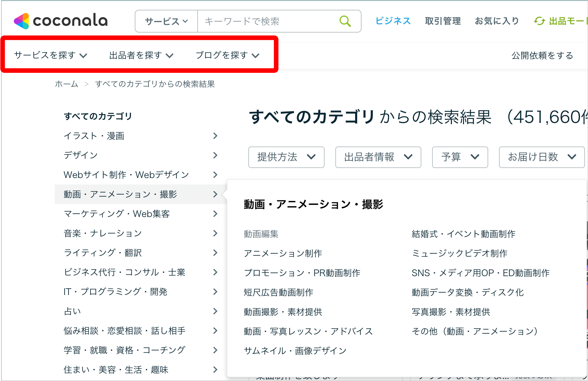This screenshot has width=588, height=381.
Task: Click the 出品モード switch icon
Action: tap(539, 21)
